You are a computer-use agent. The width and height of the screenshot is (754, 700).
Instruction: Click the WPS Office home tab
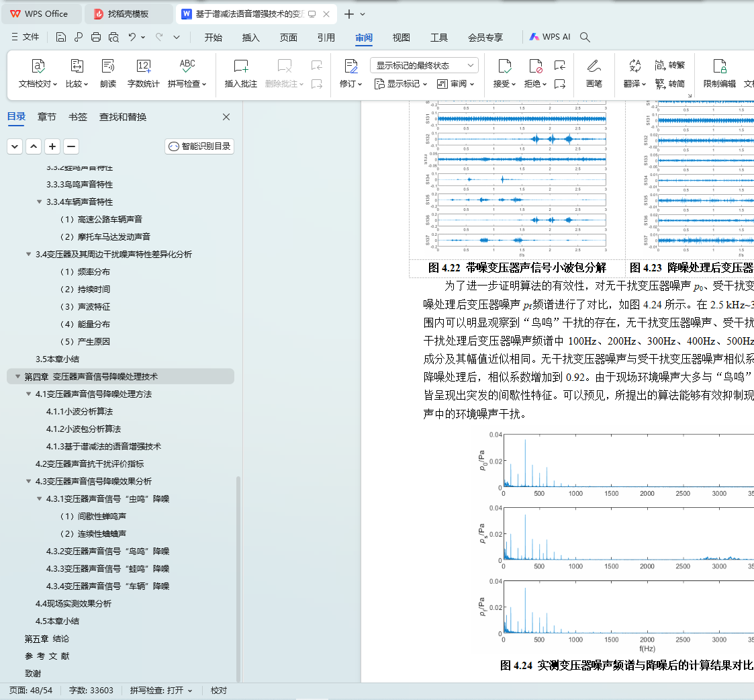click(40, 14)
